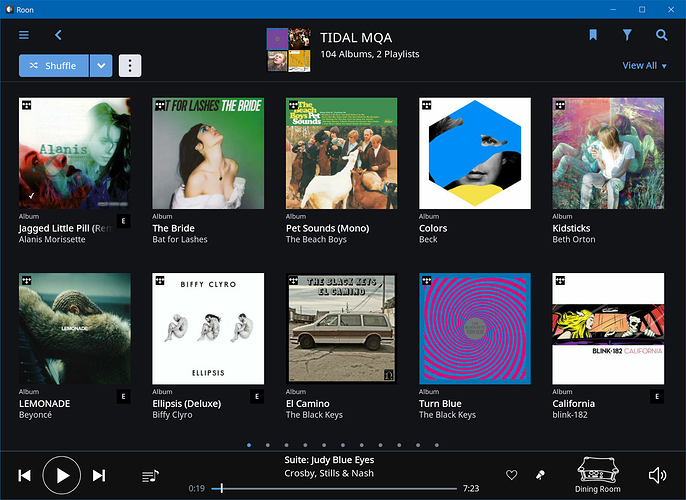686x500 pixels.
Task: Click artist link Beth Orton
Action: 574,239
